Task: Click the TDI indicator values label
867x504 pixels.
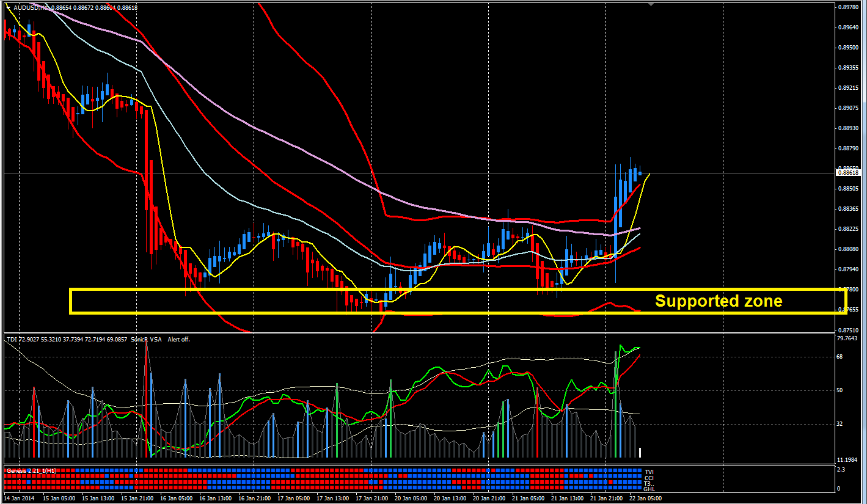Action: pyautogui.click(x=67, y=339)
